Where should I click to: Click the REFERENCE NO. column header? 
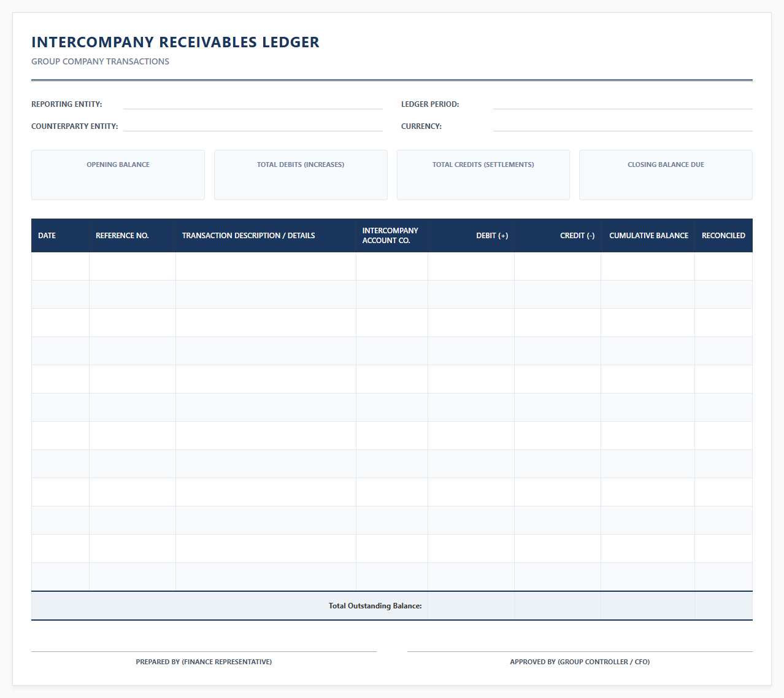[133, 236]
